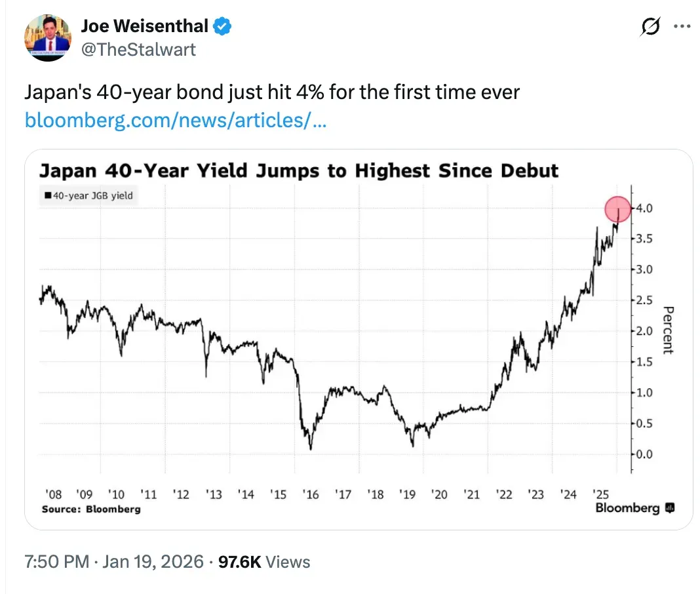Screen dimensions: 700x594
Task: Click the chart headline about 40-Year Yield
Action: [x=299, y=171]
